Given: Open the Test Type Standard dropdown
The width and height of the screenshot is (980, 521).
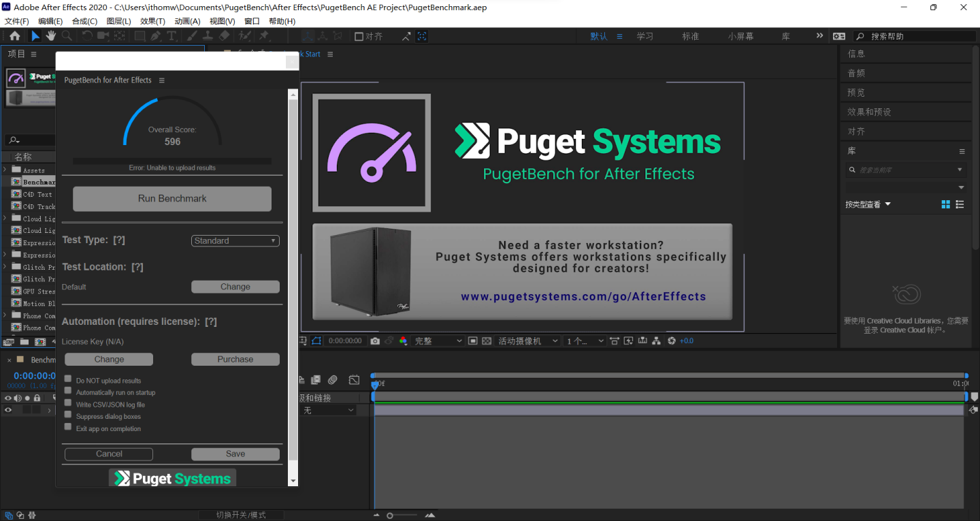Looking at the screenshot, I should (235, 240).
